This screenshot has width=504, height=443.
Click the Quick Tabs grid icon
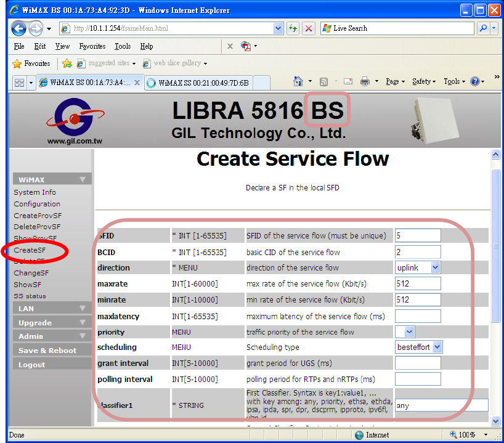point(19,83)
